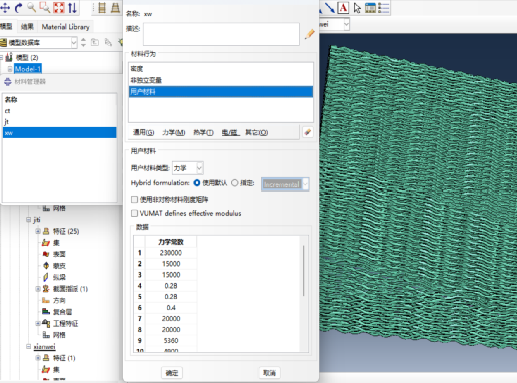Click the 网格 mesh icon under jiti
517x383 pixels.
[x=46, y=335]
